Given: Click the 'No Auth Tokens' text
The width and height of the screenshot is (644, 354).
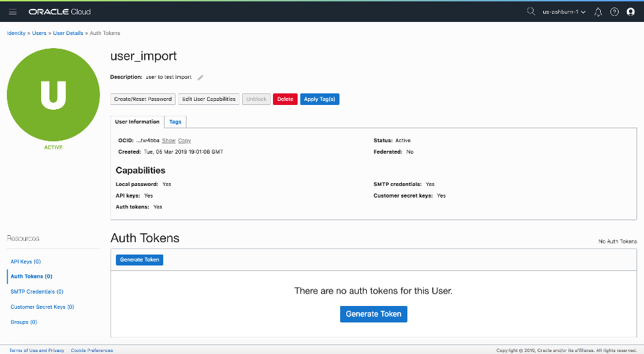Looking at the screenshot, I should point(618,241).
